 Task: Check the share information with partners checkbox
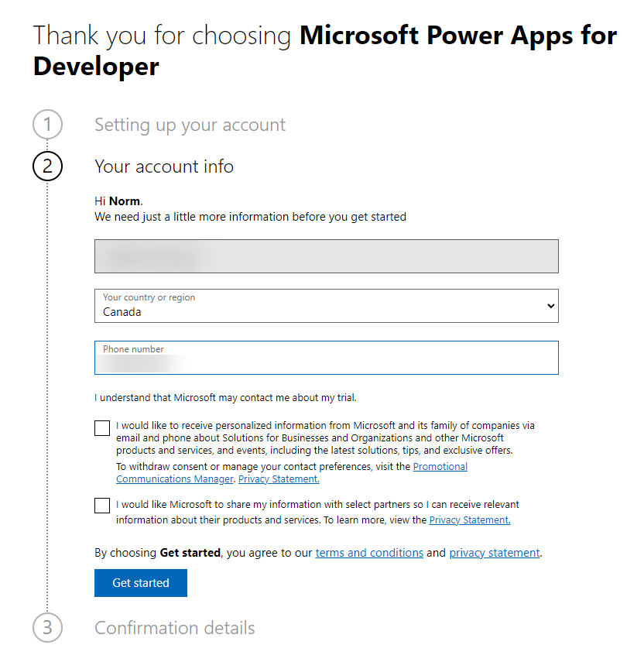(101, 505)
